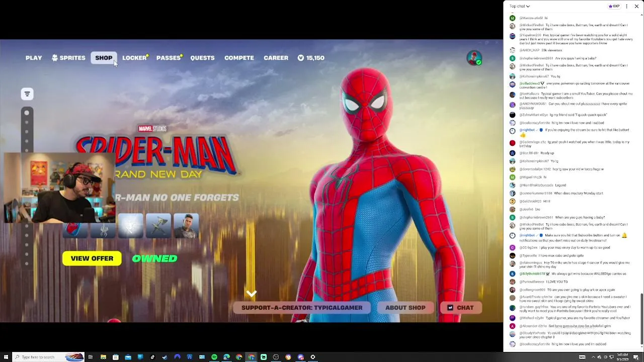
Task: Click username "@AHCH_HAP" in chat
Action: 529,50
